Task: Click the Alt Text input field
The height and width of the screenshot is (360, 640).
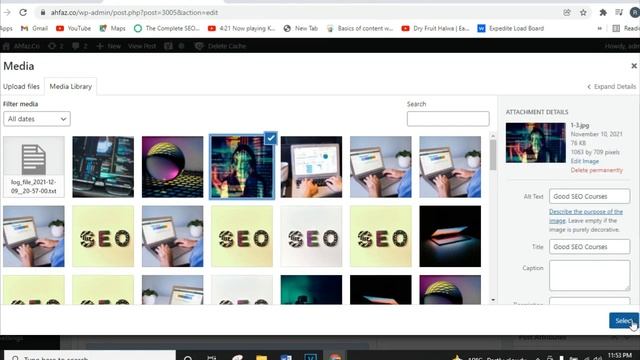Action: 589,196
